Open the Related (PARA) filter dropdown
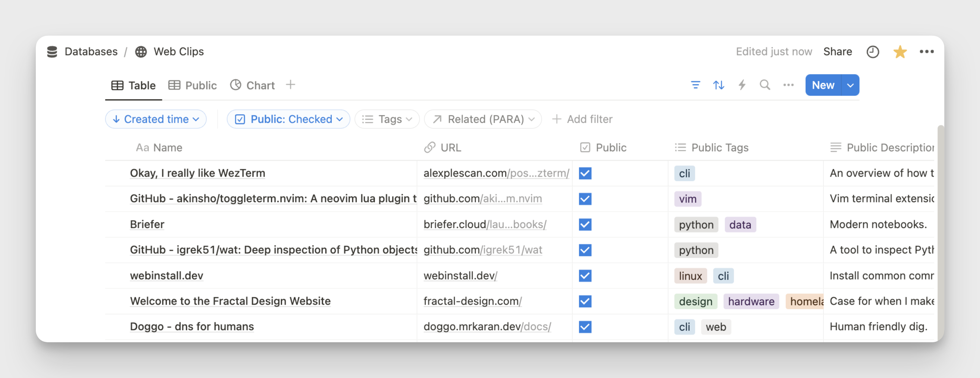This screenshot has height=378, width=980. [x=483, y=119]
